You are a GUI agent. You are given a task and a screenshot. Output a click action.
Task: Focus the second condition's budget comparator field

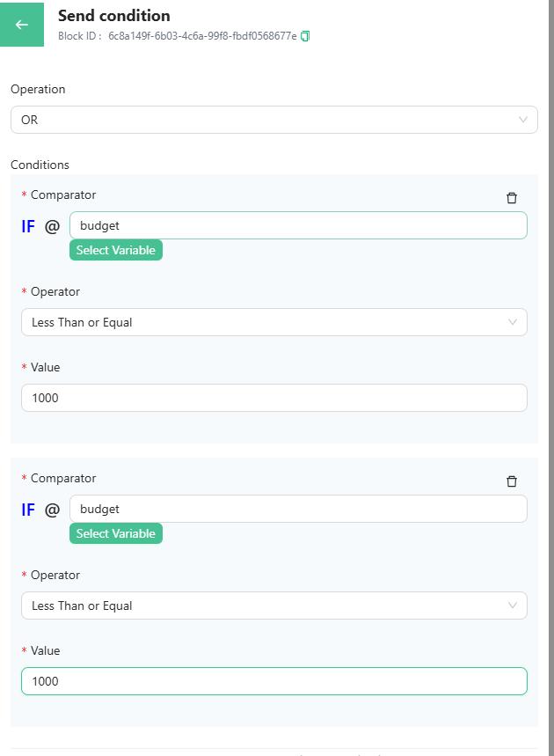[297, 509]
